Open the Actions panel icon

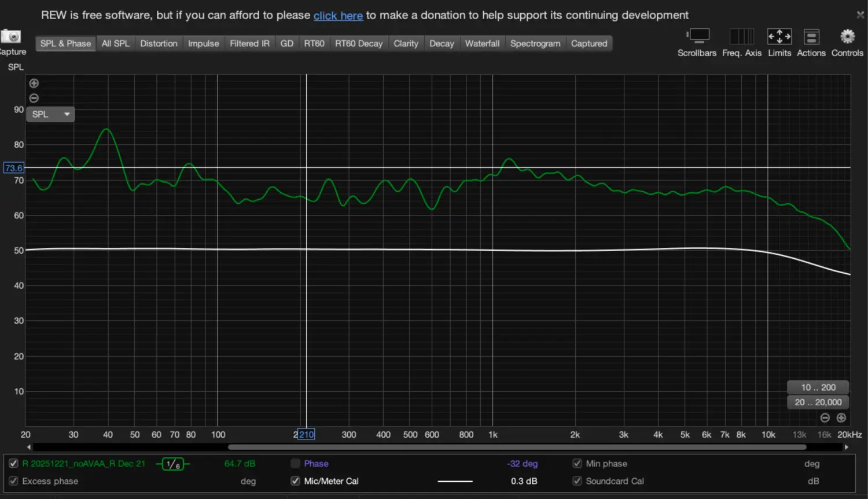coord(811,37)
